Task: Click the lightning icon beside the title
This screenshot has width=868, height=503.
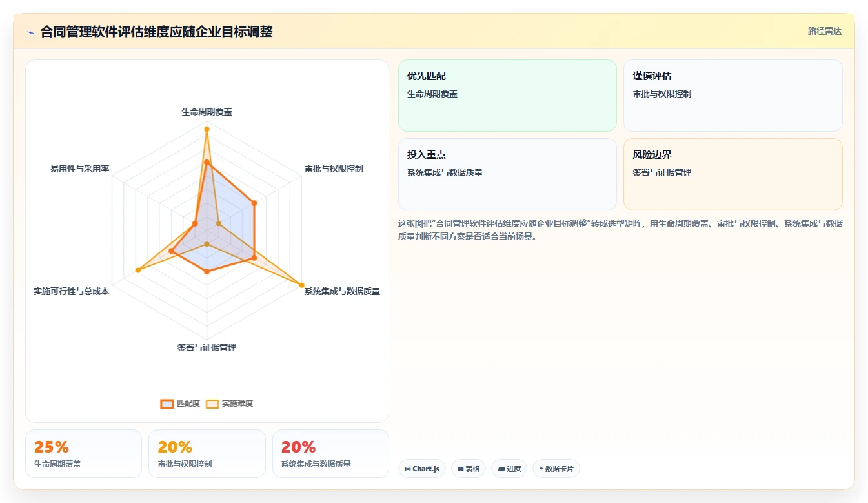Action: 30,32
